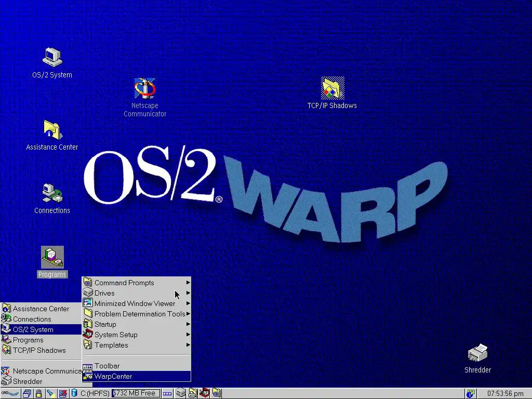Click the OS/2 Warp button in WarpCenter
This screenshot has width=532, height=399.
[x=10, y=394]
